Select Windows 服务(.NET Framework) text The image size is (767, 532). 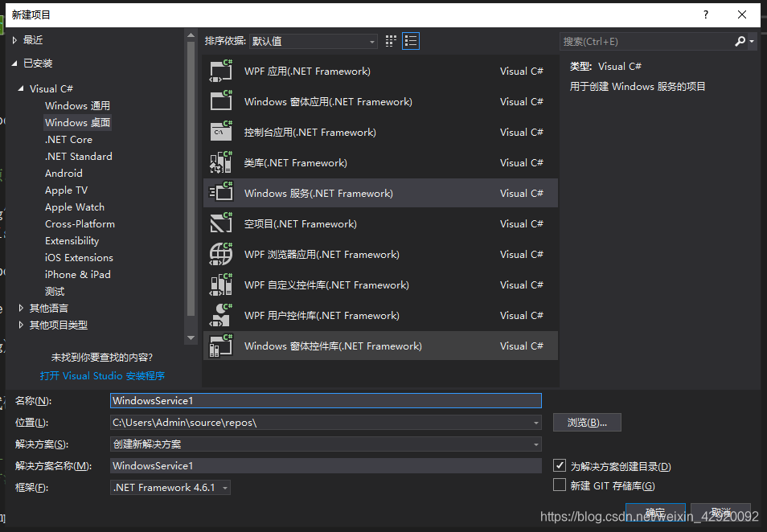[x=318, y=193]
